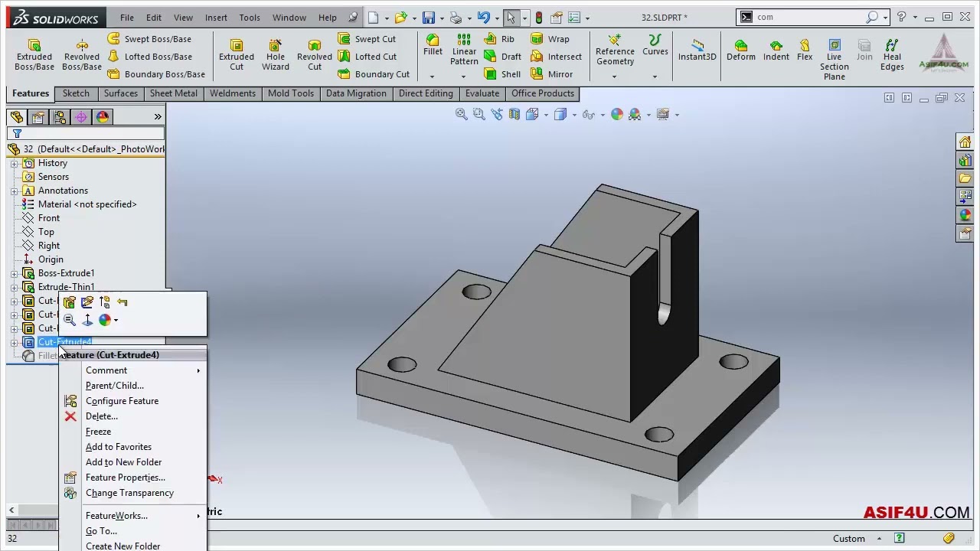
Task: Select the Draft tool
Action: (x=502, y=57)
